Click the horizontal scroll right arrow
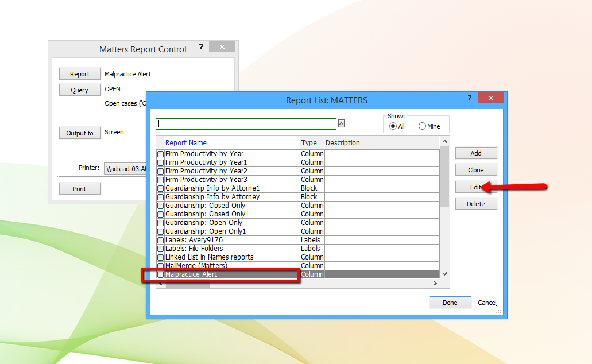592x364 pixels. [x=435, y=283]
